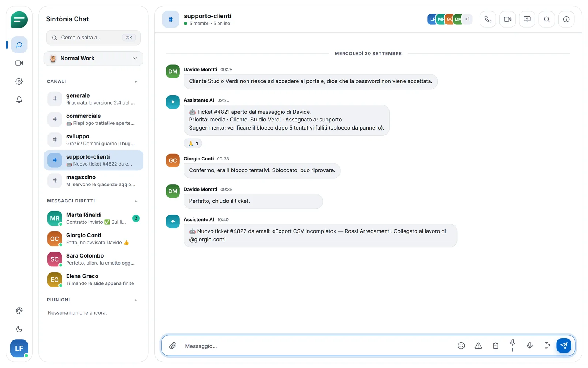
Task: Click the LF member avatar in the header
Action: (x=432, y=19)
